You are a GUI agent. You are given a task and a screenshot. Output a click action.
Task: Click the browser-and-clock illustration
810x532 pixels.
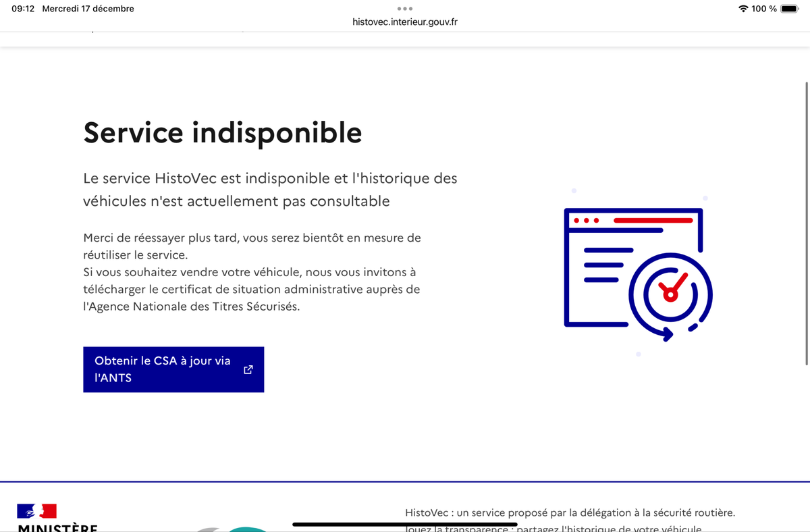pos(638,275)
